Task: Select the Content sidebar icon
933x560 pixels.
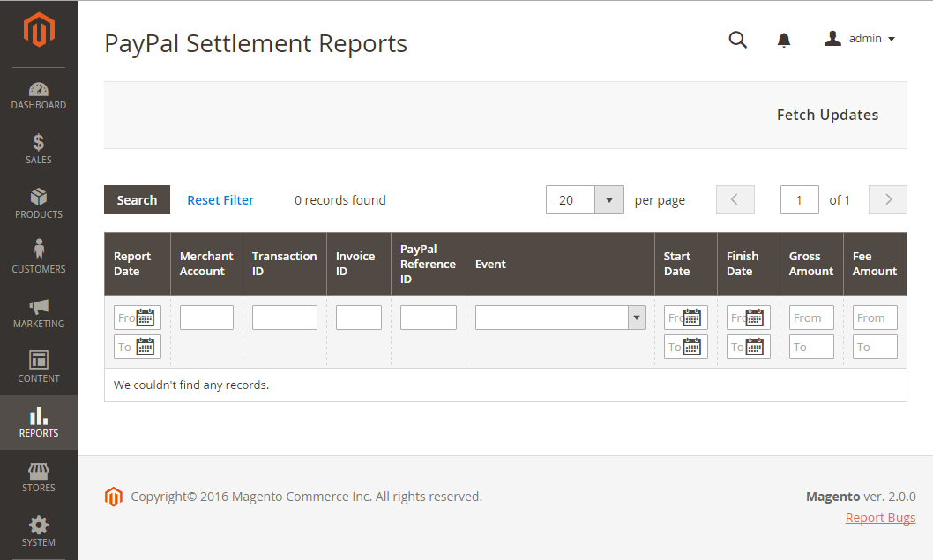Action: click(39, 367)
